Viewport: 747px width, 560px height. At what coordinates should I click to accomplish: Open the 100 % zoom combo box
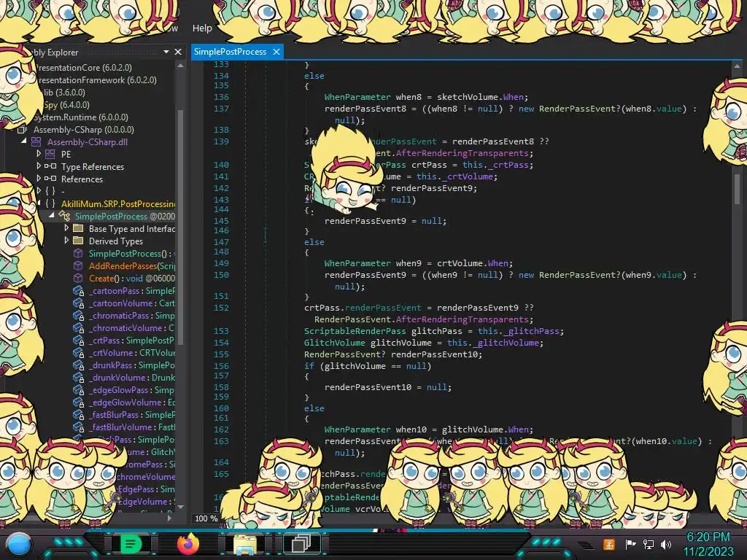pyautogui.click(x=206, y=518)
